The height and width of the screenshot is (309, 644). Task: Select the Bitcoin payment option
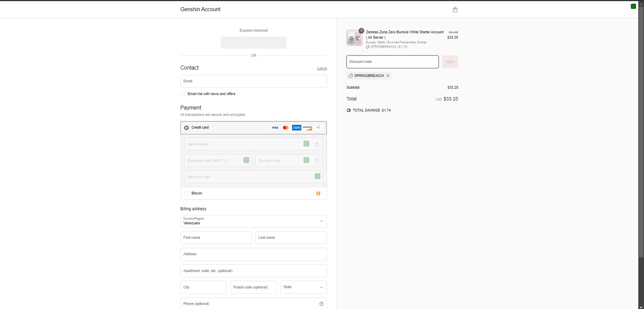pyautogui.click(x=187, y=193)
